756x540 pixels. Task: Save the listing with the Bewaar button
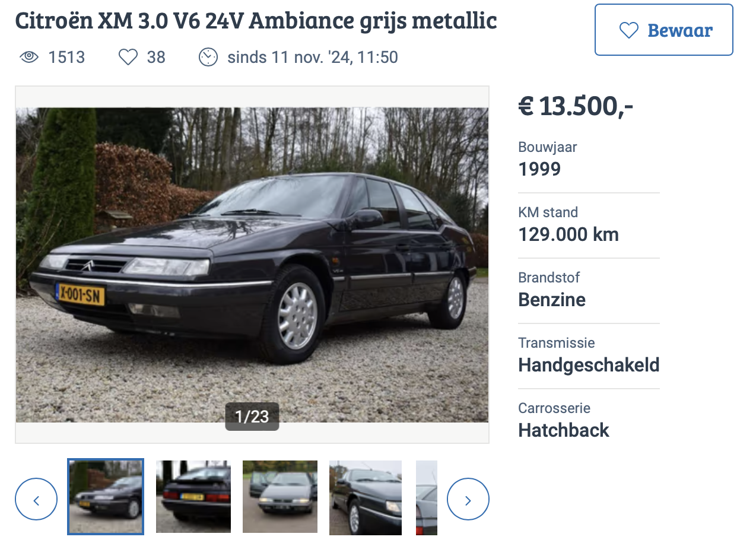(x=664, y=30)
